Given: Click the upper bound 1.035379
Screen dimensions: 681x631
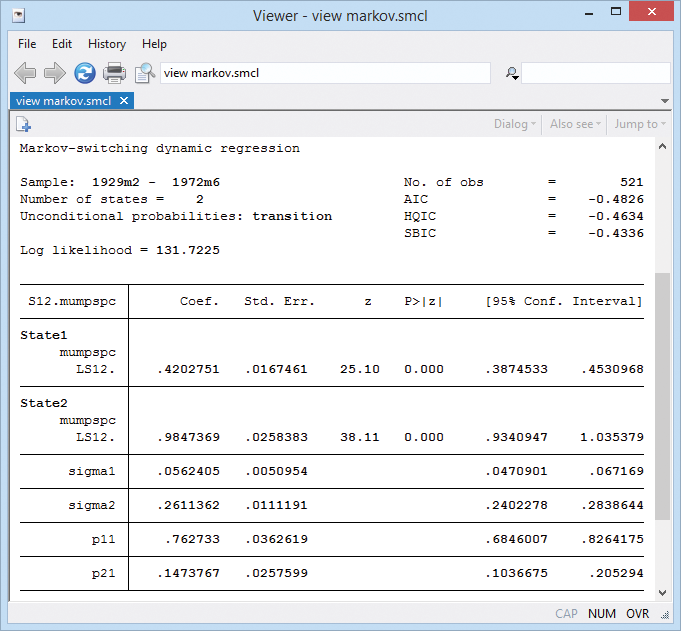Looking at the screenshot, I should 612,437.
